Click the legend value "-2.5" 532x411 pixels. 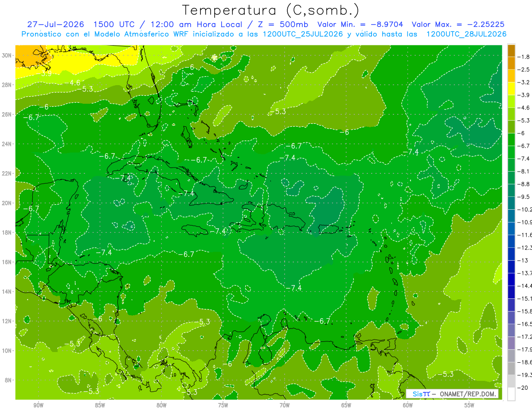(524, 70)
